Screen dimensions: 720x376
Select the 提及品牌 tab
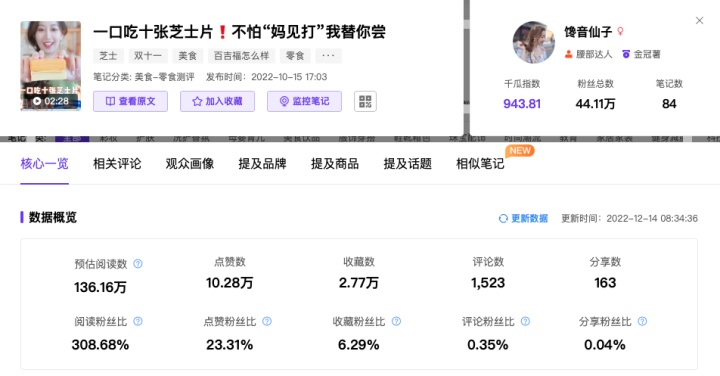click(262, 163)
